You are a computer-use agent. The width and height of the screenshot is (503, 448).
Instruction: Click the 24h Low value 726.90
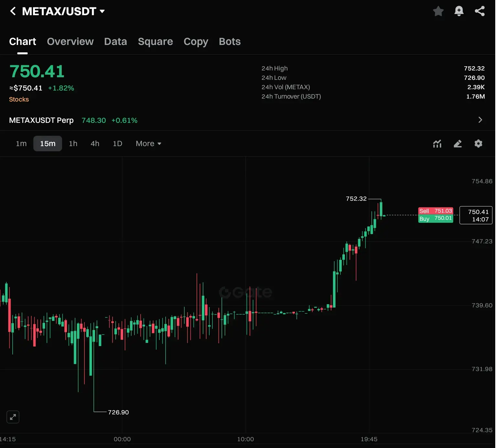point(474,78)
